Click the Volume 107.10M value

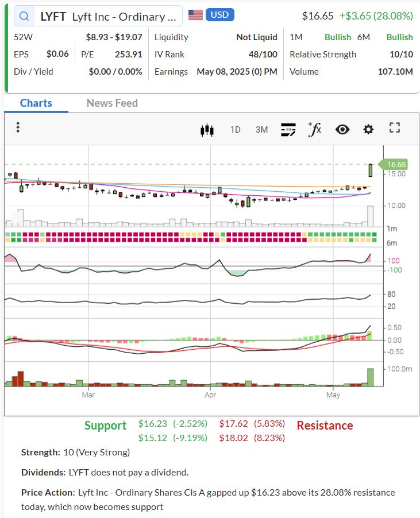point(395,72)
